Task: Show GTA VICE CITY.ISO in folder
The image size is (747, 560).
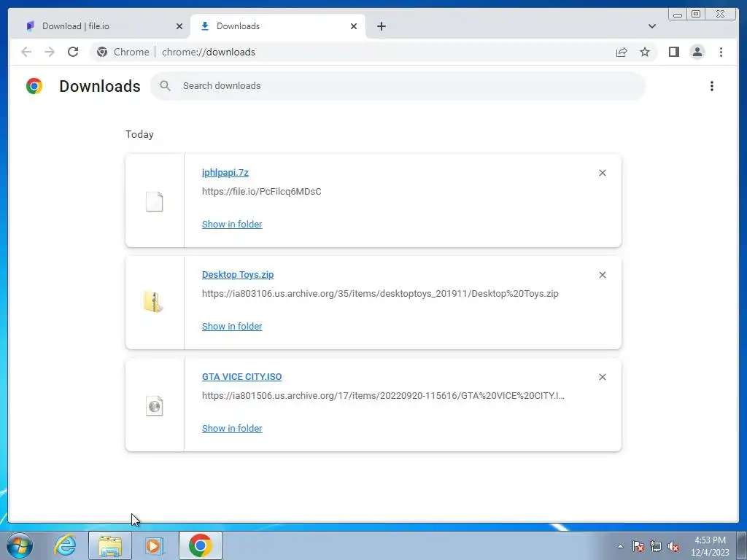Action: click(232, 428)
